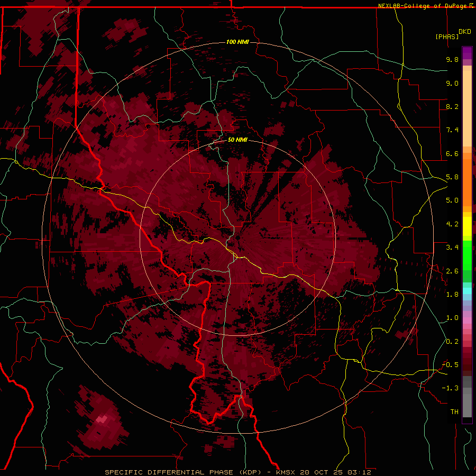Click the 0.2 legend value
Viewport: 476px width, 476px height.
pos(452,342)
